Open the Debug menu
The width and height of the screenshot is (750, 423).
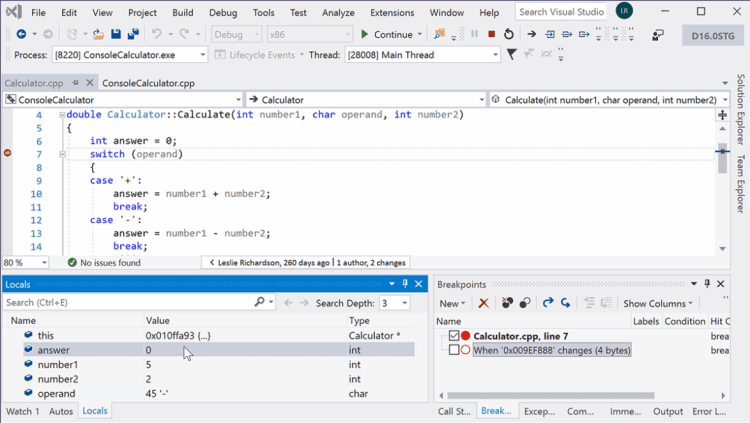click(x=223, y=12)
